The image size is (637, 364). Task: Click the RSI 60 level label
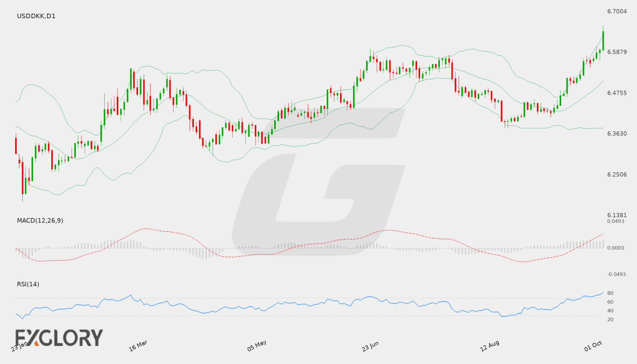(x=610, y=302)
